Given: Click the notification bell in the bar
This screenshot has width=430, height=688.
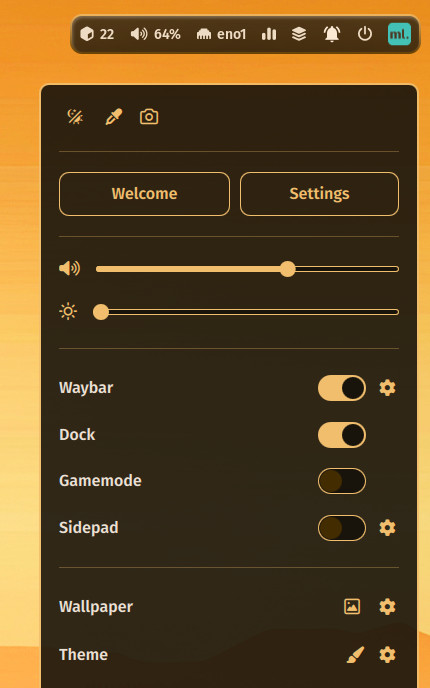Looking at the screenshot, I should click(x=332, y=34).
